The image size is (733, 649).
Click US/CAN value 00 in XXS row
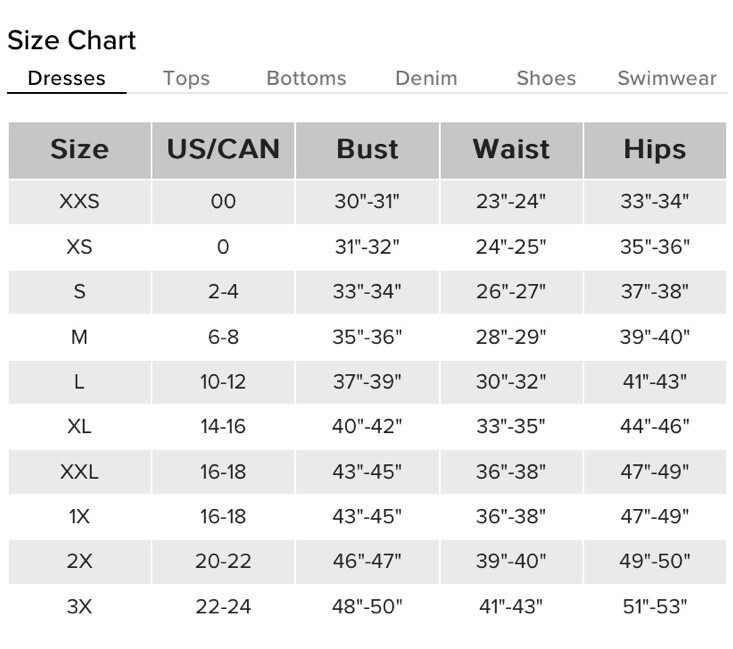pyautogui.click(x=223, y=202)
